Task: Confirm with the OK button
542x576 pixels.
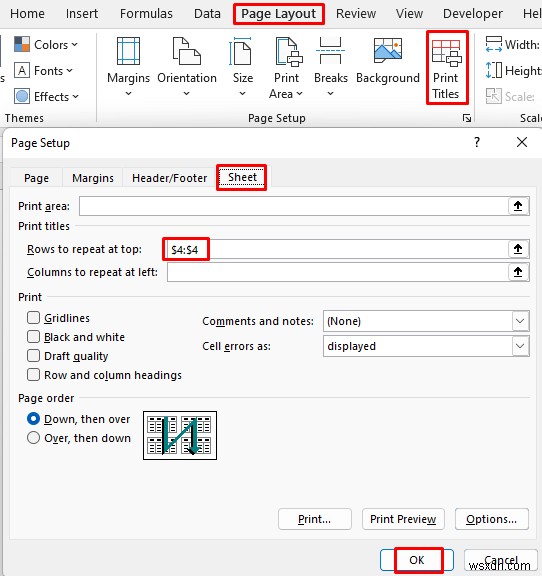Action: tap(417, 560)
